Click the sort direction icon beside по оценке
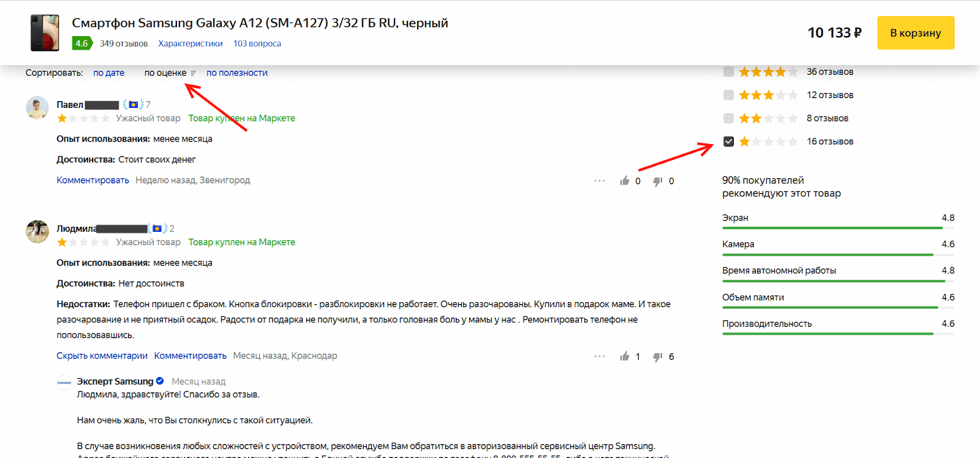This screenshot has width=980, height=458. (194, 73)
